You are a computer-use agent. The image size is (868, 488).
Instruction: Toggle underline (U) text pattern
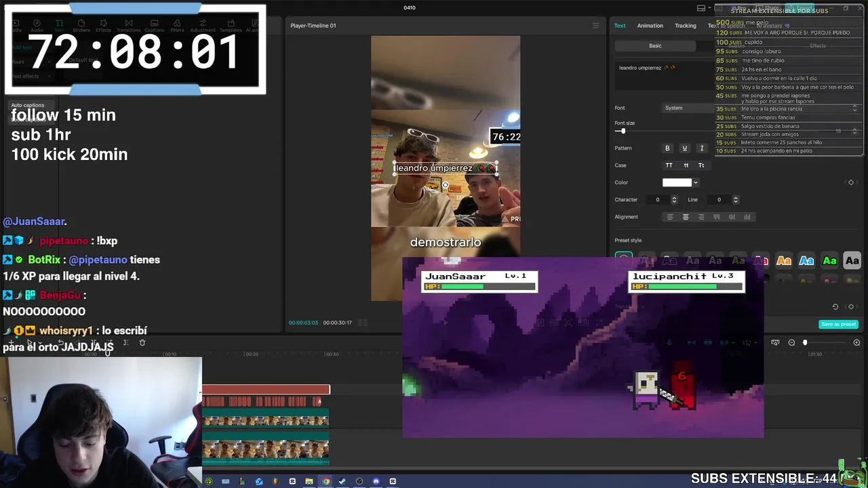click(684, 148)
